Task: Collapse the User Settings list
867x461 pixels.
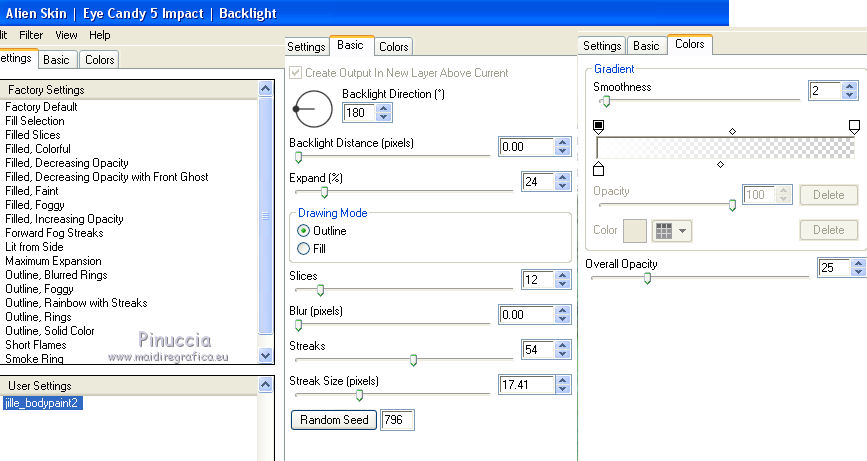Action: click(x=265, y=385)
